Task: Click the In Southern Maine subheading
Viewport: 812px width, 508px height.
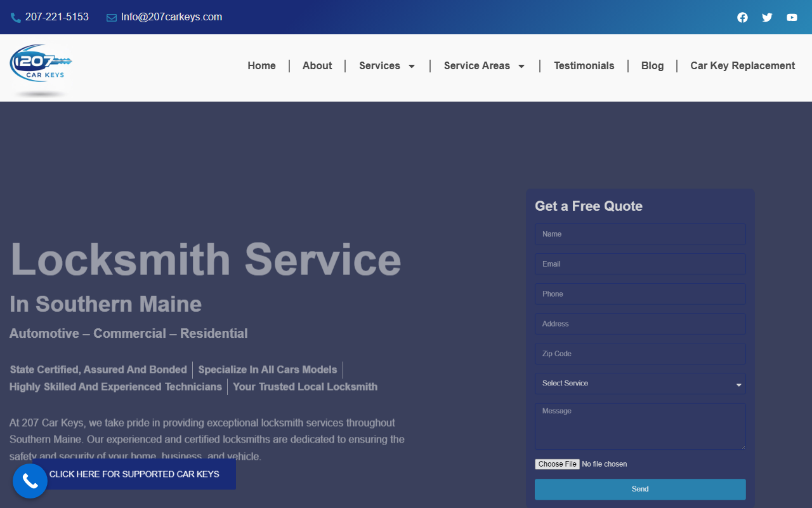Action: (105, 304)
